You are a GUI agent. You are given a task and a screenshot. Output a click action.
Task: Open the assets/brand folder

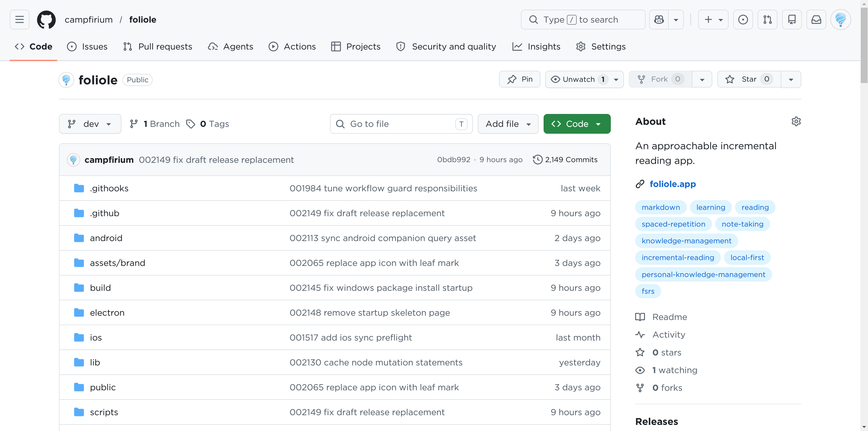click(117, 263)
